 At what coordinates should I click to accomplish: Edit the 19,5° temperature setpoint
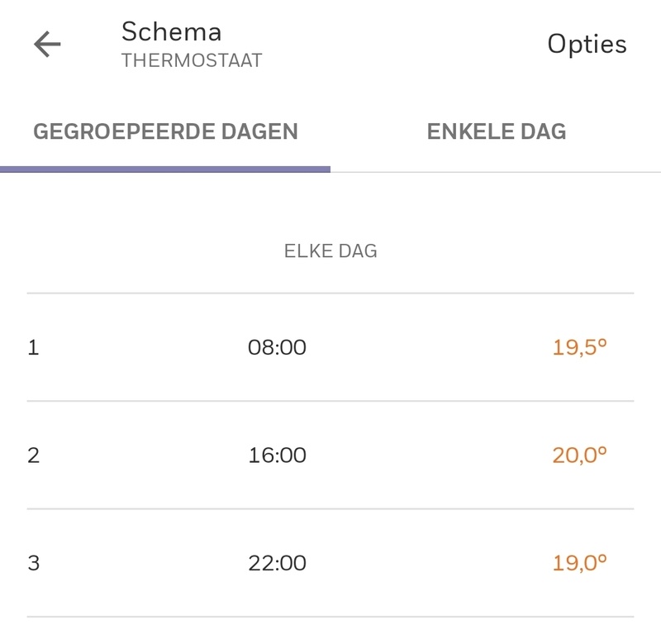tap(579, 348)
